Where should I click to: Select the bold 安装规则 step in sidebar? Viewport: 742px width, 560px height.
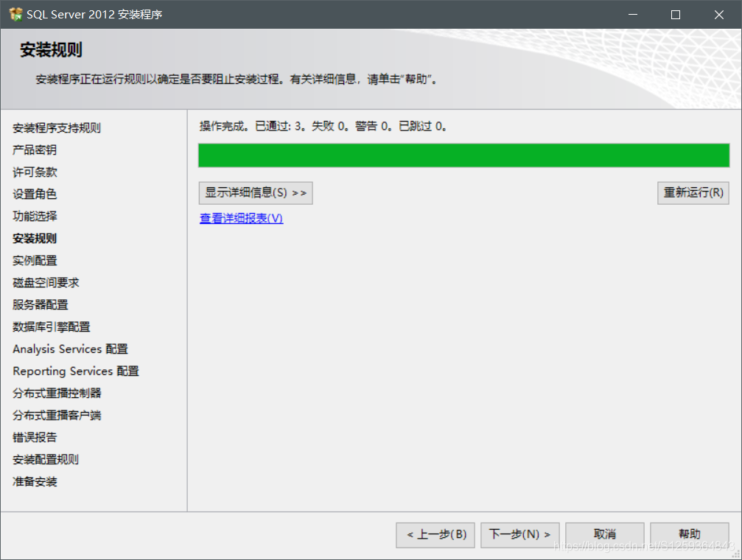pyautogui.click(x=35, y=239)
